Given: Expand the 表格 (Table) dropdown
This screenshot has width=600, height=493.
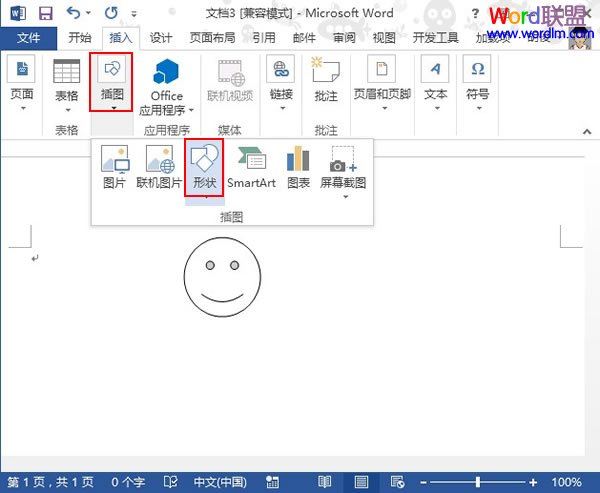Looking at the screenshot, I should [67, 107].
